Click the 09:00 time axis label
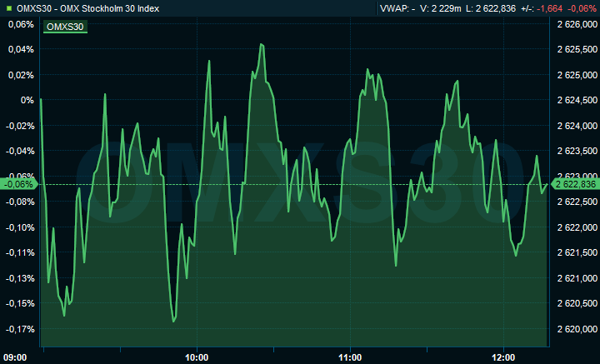 tap(17, 358)
